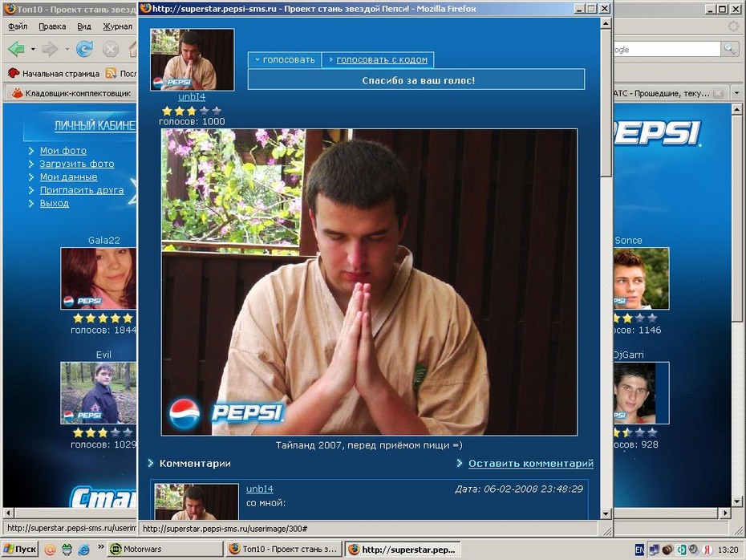Launch the green quick launch icon
746x560 pixels.
(x=67, y=550)
